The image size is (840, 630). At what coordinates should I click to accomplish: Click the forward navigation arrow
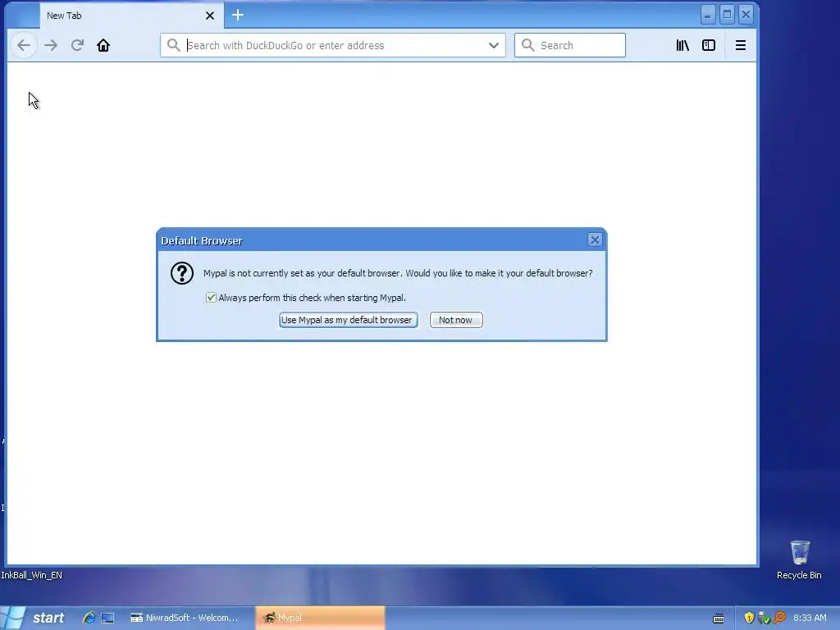click(51, 46)
